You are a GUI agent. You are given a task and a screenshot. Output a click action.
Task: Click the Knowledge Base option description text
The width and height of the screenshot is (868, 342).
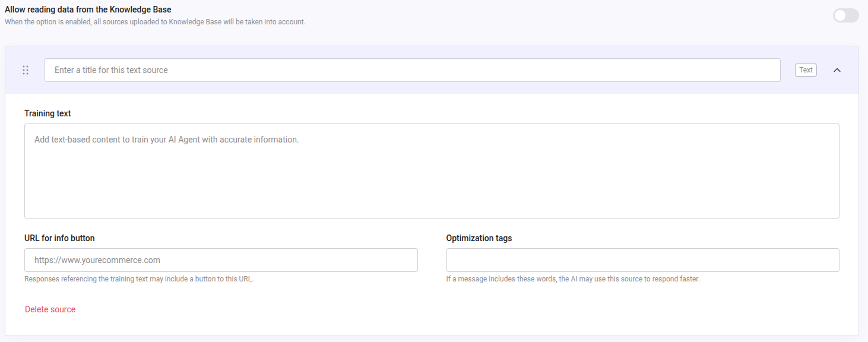pyautogui.click(x=155, y=22)
